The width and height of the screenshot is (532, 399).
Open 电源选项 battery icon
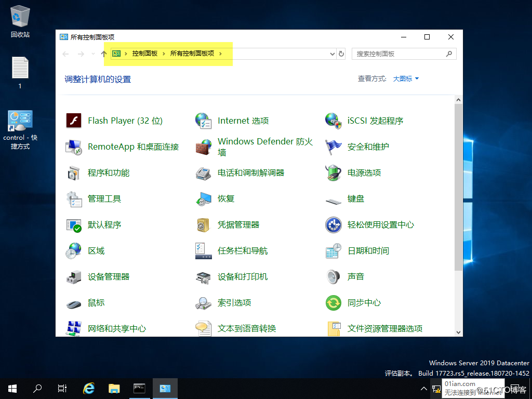coord(333,172)
